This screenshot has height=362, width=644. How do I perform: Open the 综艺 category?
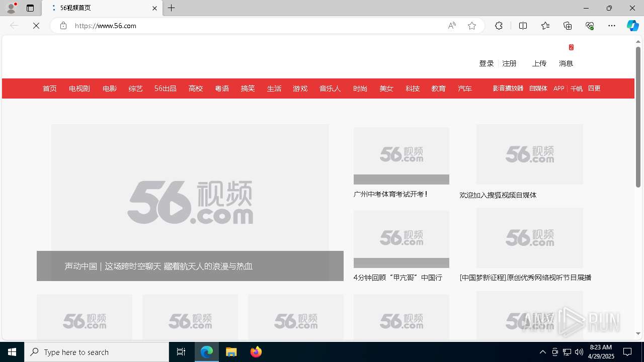(136, 88)
